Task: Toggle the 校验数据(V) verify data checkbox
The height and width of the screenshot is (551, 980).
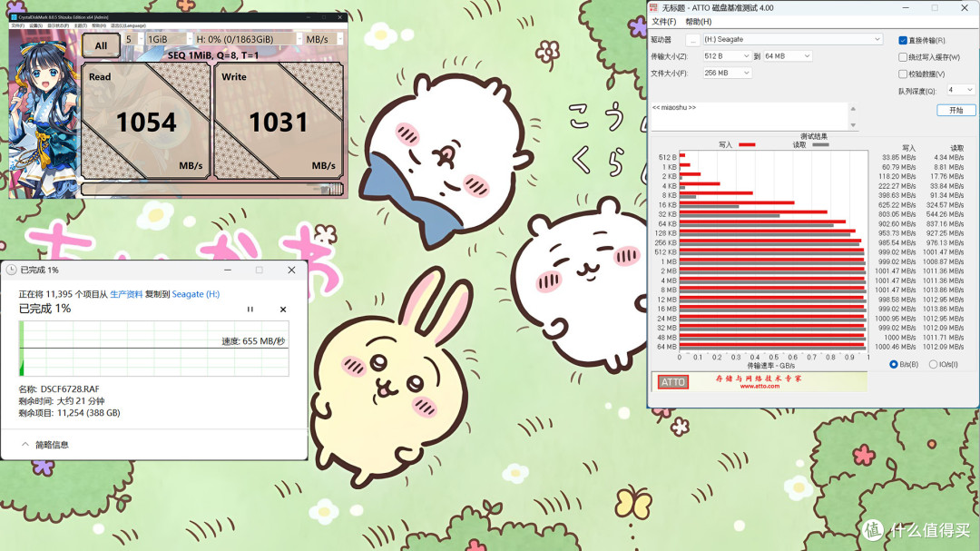Action: 903,74
